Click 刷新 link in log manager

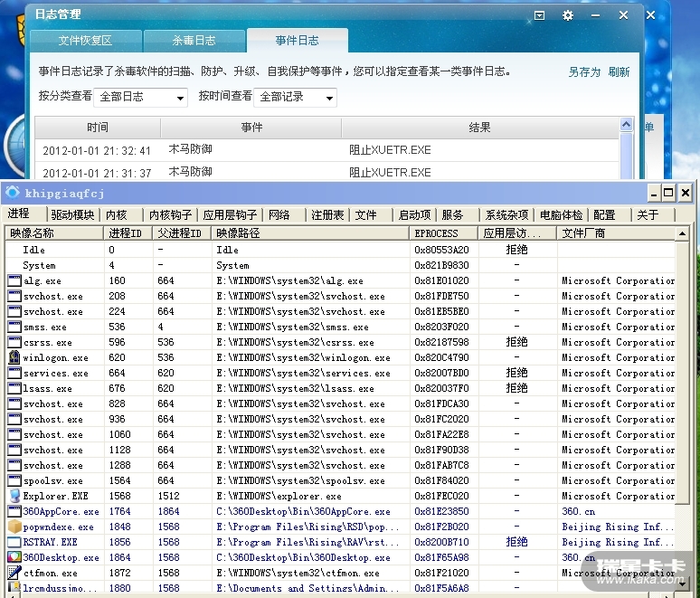pyautogui.click(x=619, y=71)
